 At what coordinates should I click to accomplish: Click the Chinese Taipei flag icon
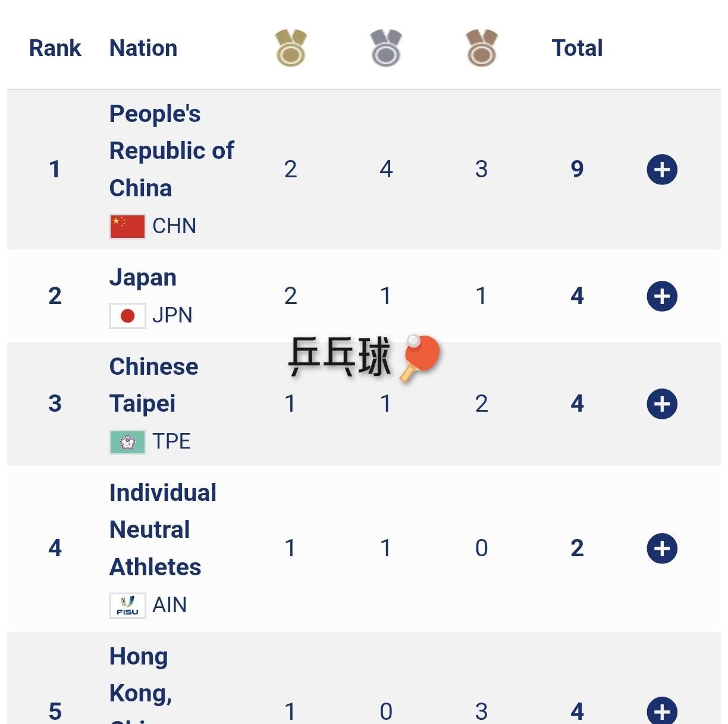127,442
